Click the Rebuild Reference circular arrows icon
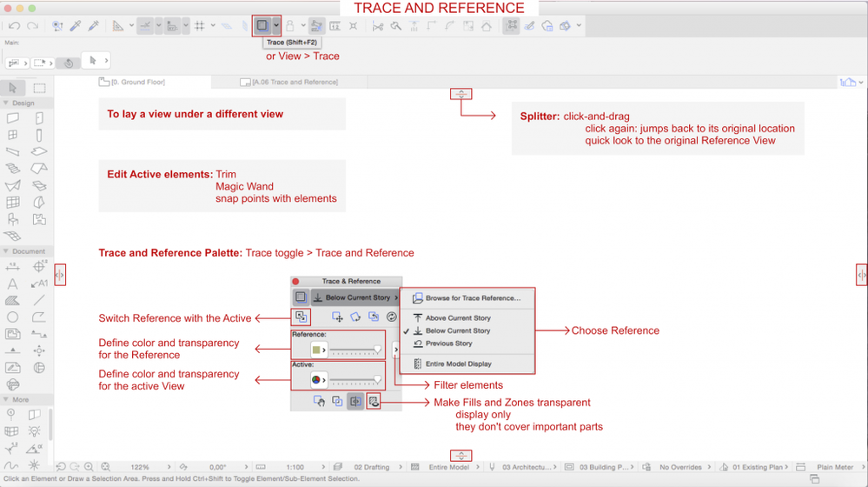 click(391, 317)
